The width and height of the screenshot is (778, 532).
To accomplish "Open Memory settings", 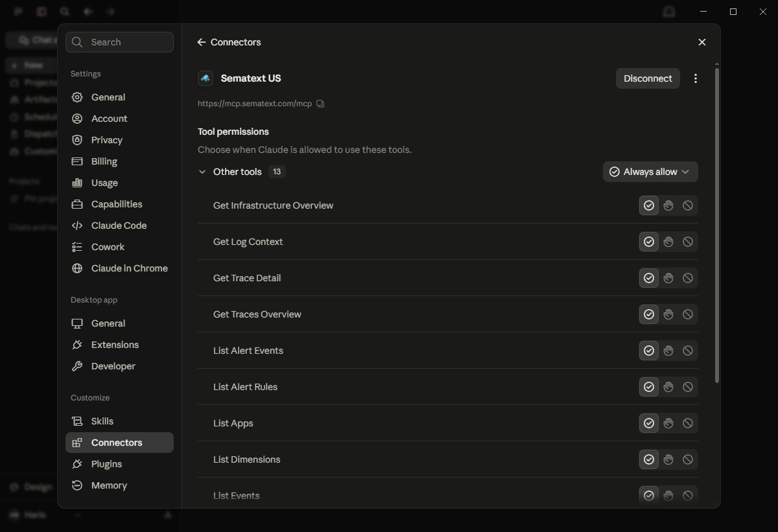I will point(119,485).
